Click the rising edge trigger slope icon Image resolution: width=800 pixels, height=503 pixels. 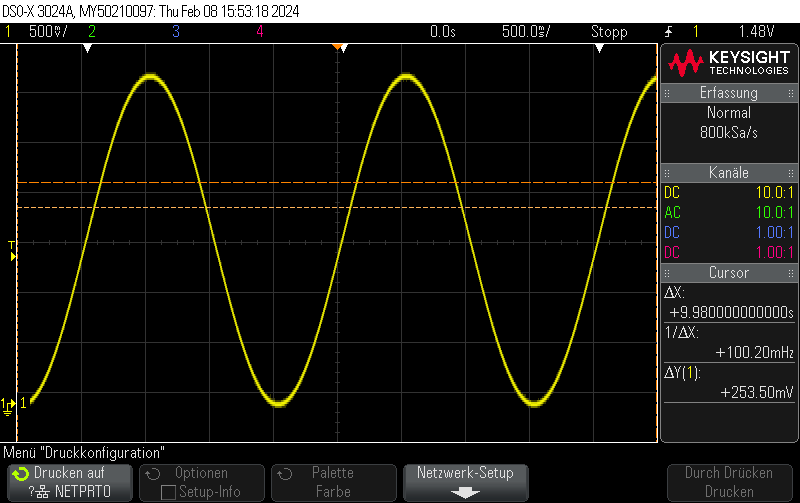tap(668, 32)
